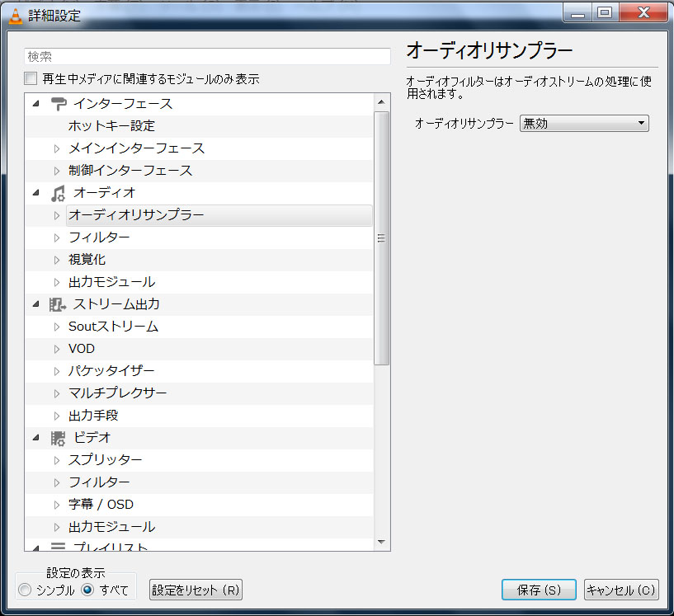Click the ビデオ film strip icon
Image resolution: width=674 pixels, height=616 pixels.
pyautogui.click(x=58, y=438)
